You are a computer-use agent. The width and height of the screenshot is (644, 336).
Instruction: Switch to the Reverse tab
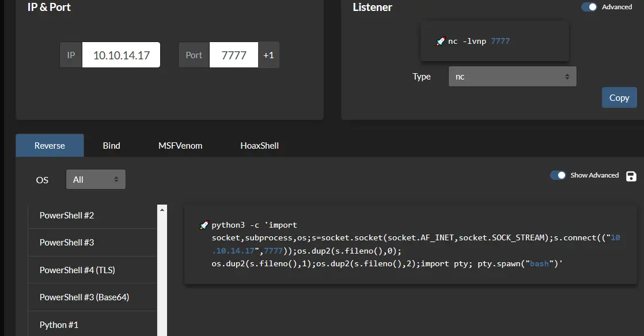[50, 145]
